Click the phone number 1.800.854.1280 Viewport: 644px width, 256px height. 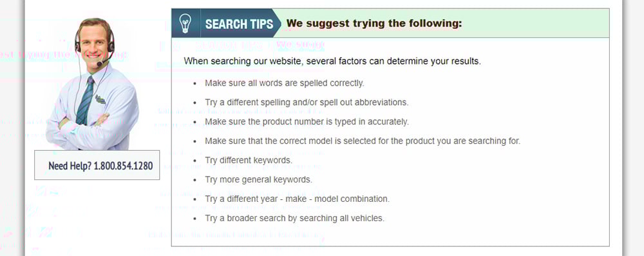pos(123,166)
